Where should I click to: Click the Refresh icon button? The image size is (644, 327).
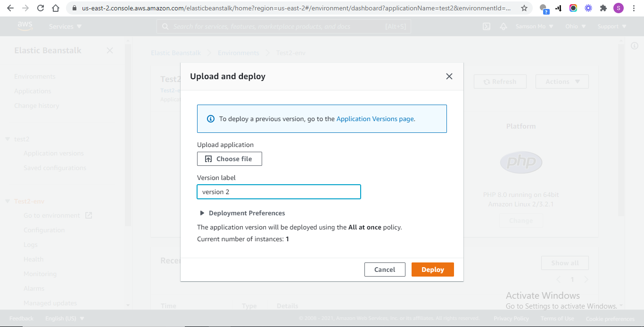488,81
